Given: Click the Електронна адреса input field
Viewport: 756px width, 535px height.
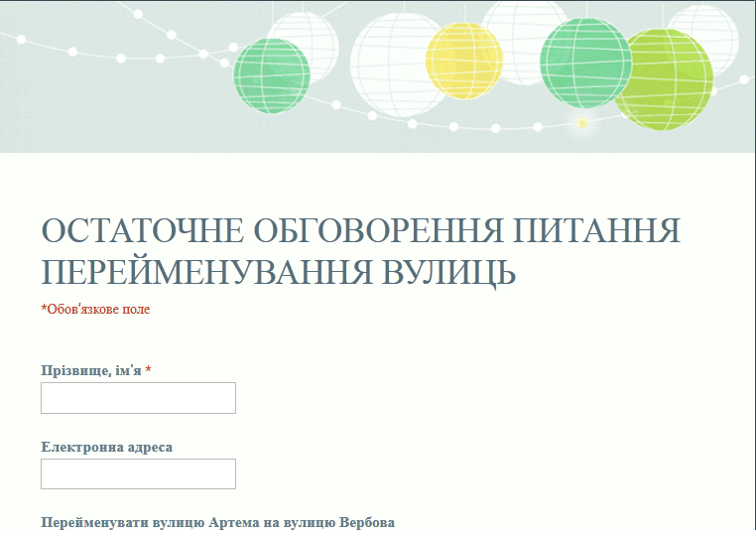Looking at the screenshot, I should 138,473.
